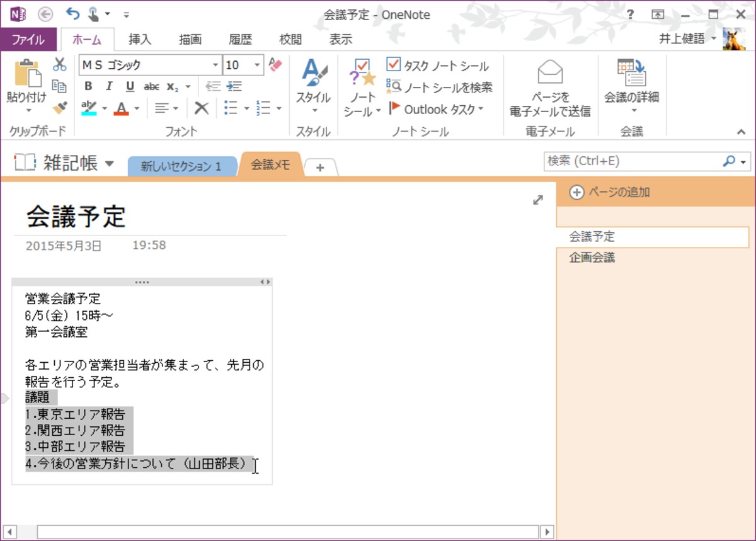Click the date 2015年5月3日
The width and height of the screenshot is (756, 541).
[x=63, y=246]
